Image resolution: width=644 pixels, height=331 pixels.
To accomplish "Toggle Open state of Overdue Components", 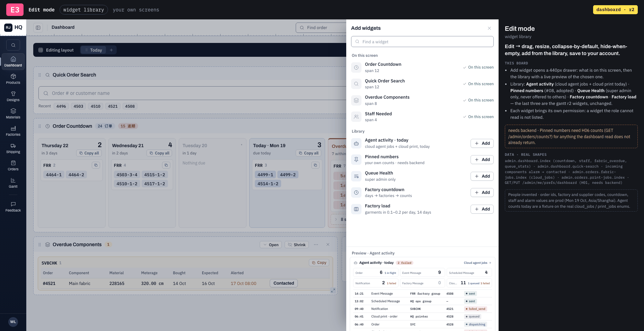I will (x=271, y=245).
